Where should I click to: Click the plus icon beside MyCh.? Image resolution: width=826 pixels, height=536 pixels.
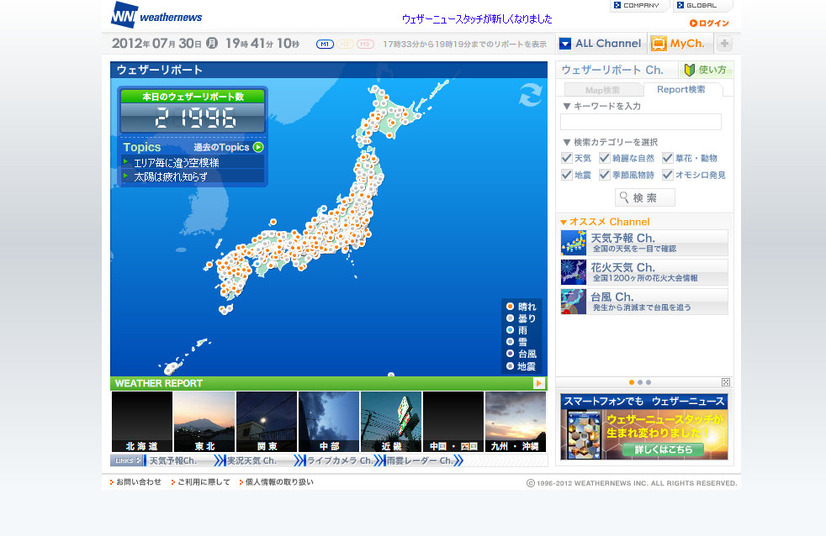(724, 43)
